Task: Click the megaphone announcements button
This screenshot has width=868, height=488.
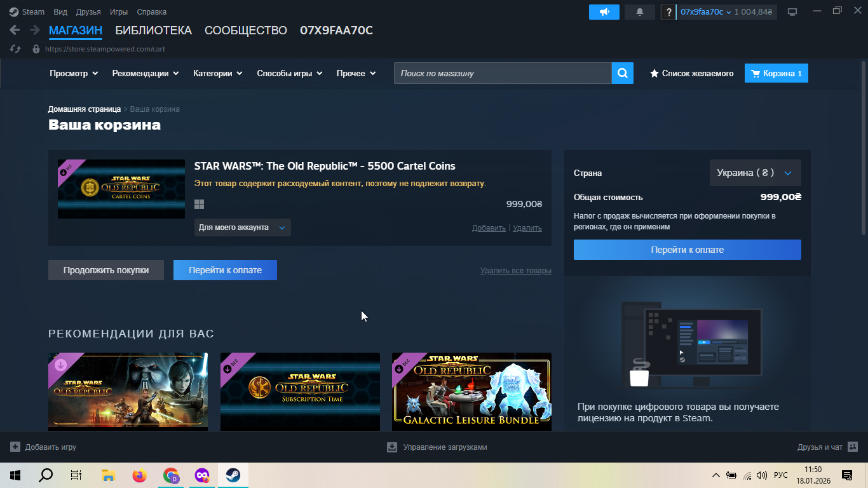Action: 604,12
